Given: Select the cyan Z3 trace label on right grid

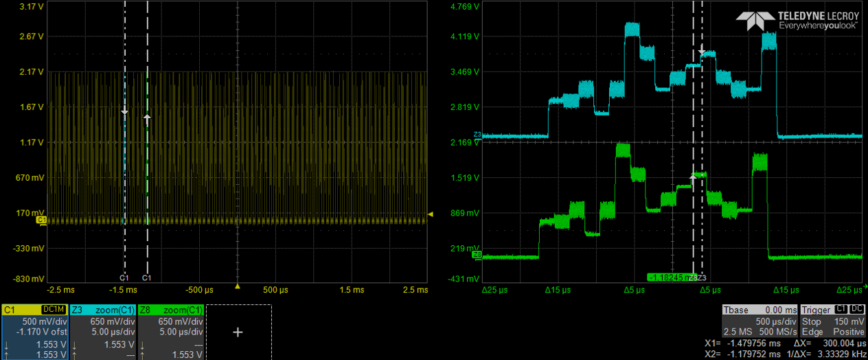Looking at the screenshot, I should [x=477, y=135].
